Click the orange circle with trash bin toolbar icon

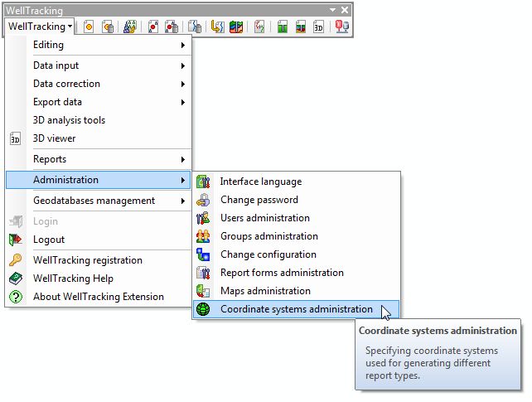[x=108, y=27]
